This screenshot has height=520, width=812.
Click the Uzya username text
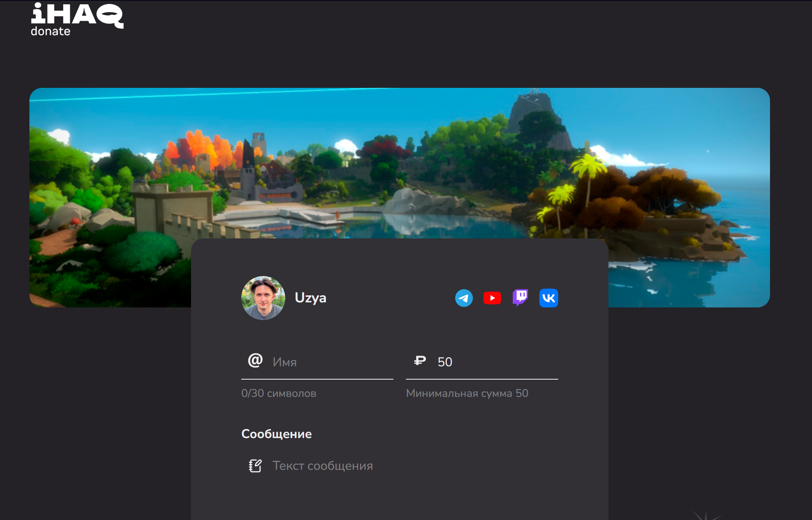[x=310, y=298]
